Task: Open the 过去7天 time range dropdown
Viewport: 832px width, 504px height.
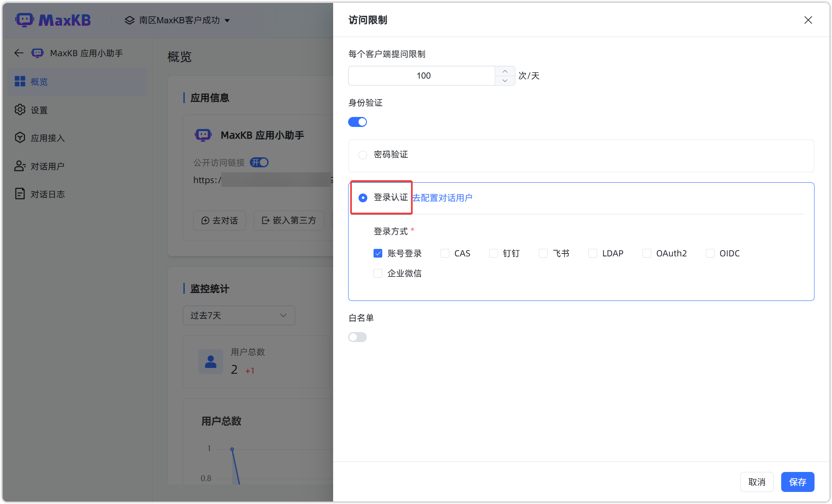Action: click(x=239, y=315)
